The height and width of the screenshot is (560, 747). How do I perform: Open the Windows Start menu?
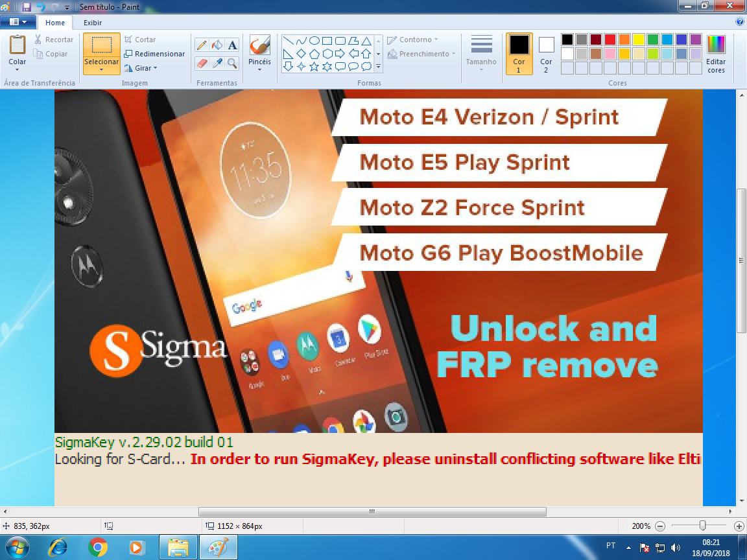pyautogui.click(x=17, y=547)
